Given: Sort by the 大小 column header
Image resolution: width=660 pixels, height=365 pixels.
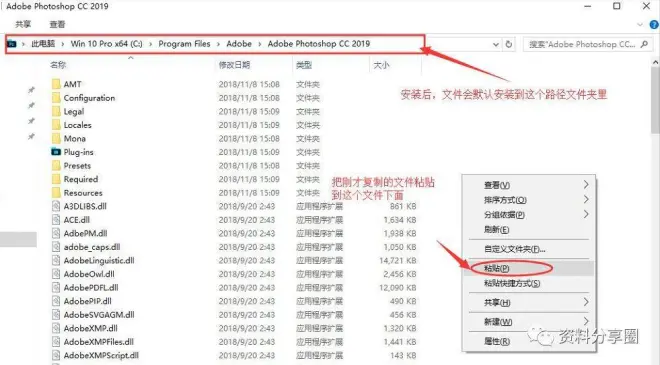Looking at the screenshot, I should click(381, 65).
